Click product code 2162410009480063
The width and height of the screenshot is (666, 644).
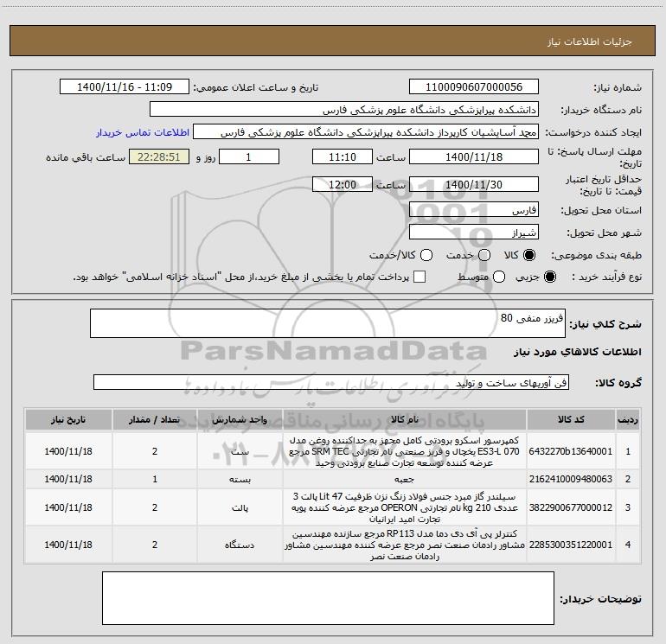click(571, 479)
